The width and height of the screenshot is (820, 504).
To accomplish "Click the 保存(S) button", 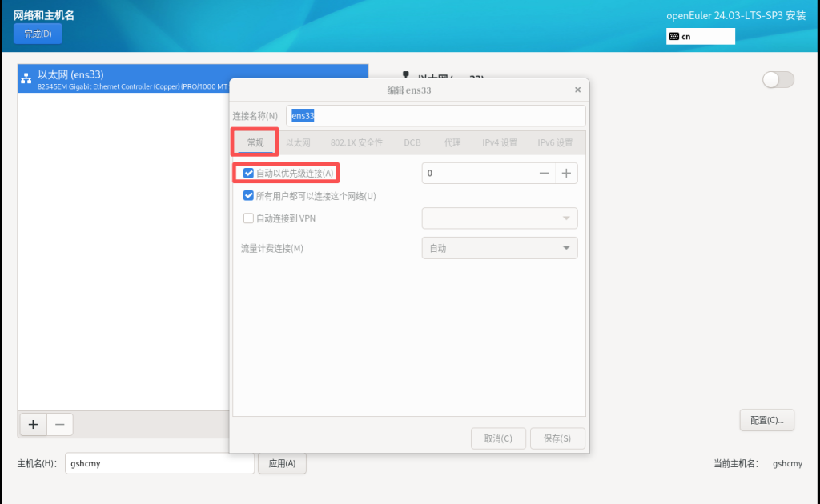I will (557, 438).
